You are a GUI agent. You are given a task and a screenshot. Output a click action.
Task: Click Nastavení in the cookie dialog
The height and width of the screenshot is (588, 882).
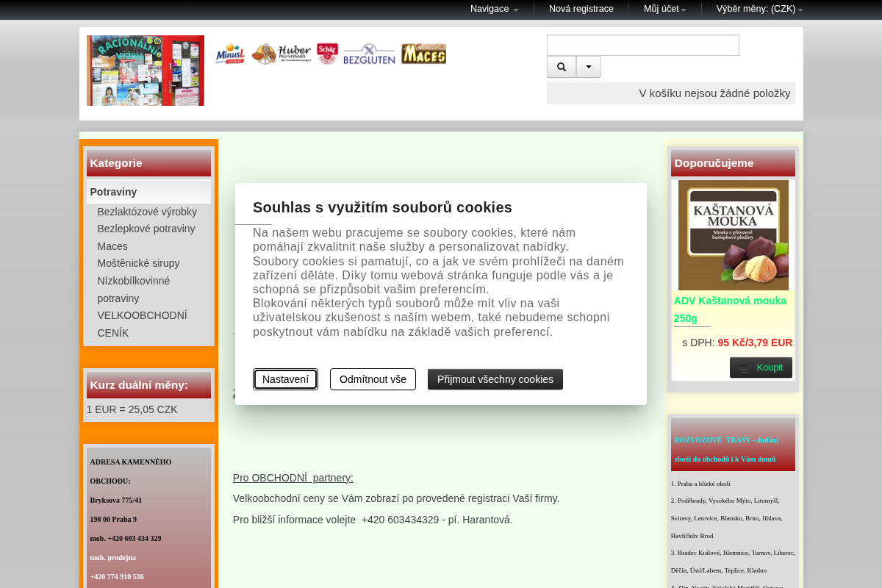point(286,379)
